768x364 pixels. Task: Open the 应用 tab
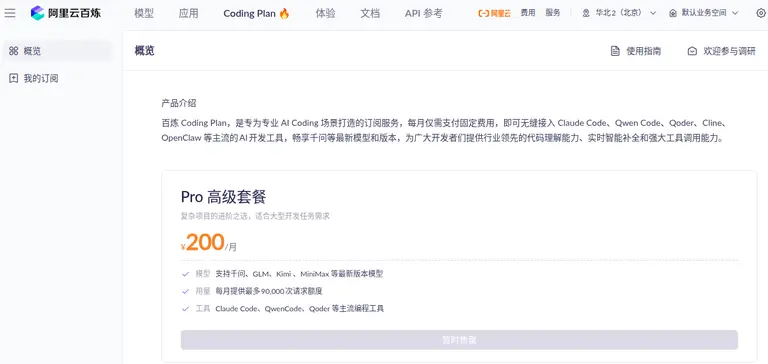click(189, 14)
